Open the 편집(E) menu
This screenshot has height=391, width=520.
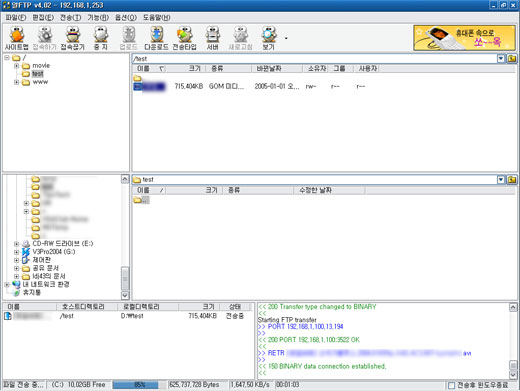click(x=43, y=18)
